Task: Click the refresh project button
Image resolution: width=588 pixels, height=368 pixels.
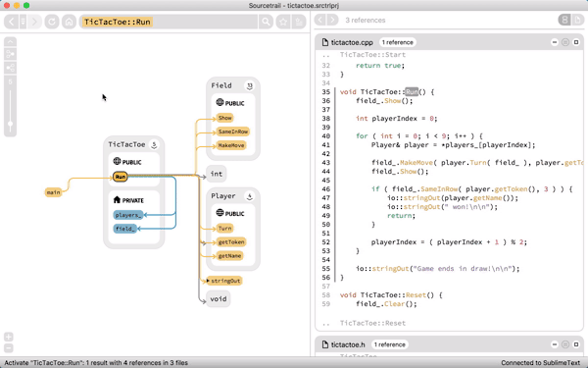Action: coord(52,22)
